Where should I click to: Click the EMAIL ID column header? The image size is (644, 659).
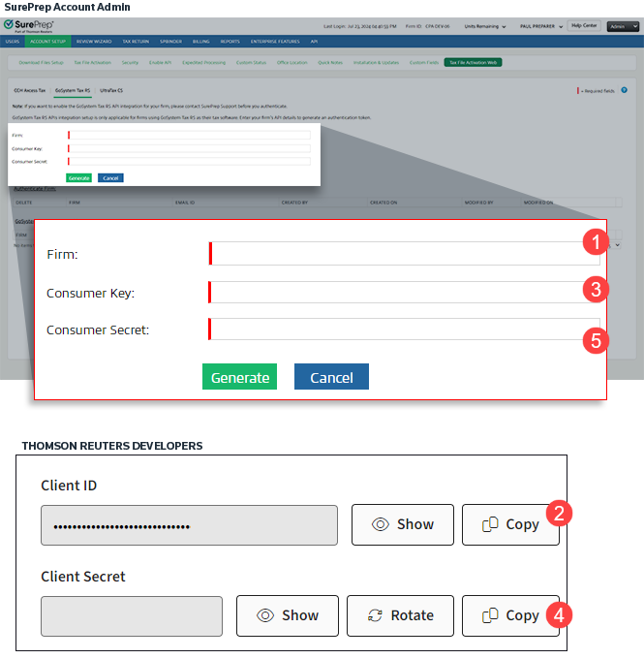(185, 203)
